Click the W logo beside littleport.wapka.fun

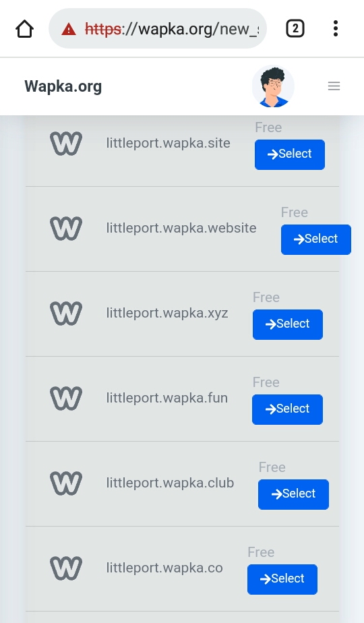tap(66, 398)
